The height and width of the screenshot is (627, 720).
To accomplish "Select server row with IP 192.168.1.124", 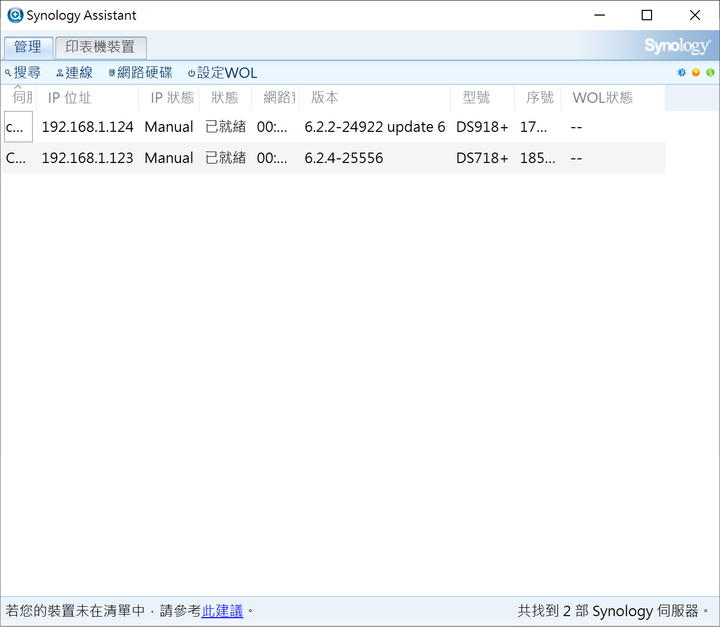I will tap(334, 127).
